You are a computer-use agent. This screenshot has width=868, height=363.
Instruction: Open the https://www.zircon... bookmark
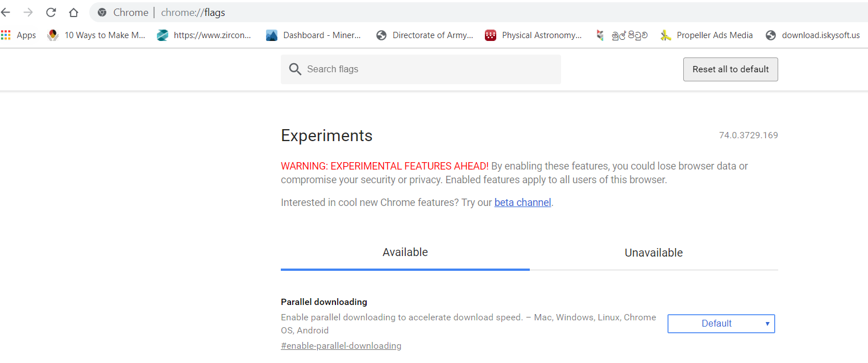pos(204,35)
